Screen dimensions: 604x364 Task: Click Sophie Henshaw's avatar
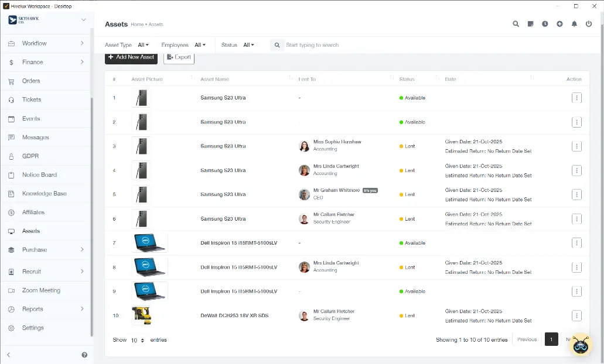pyautogui.click(x=304, y=146)
